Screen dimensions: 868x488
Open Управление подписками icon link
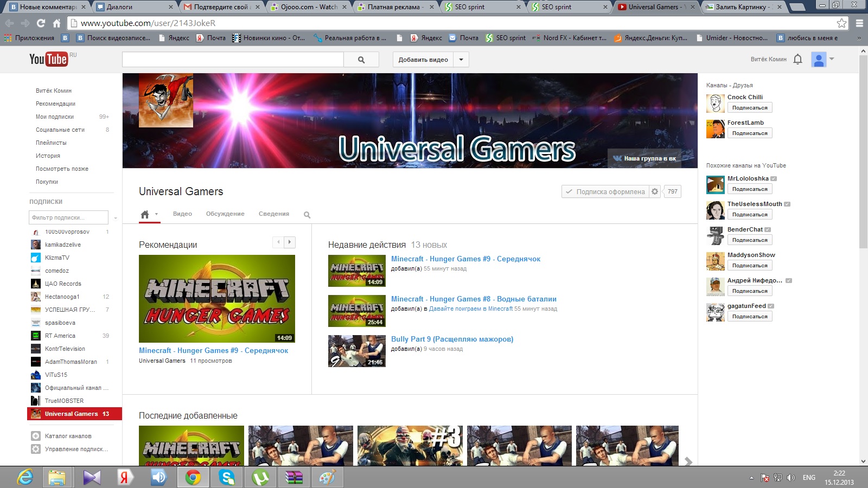[36, 449]
